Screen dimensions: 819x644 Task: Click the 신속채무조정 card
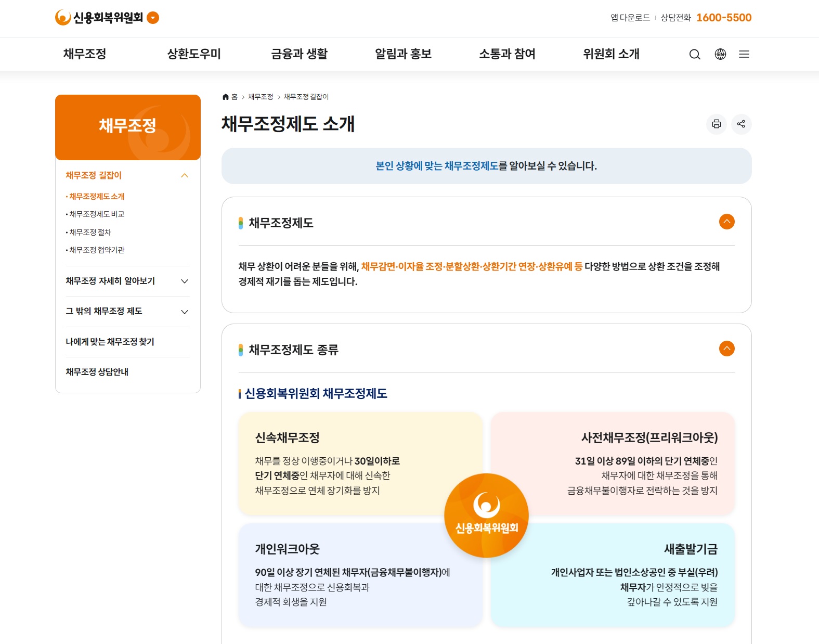pyautogui.click(x=361, y=463)
